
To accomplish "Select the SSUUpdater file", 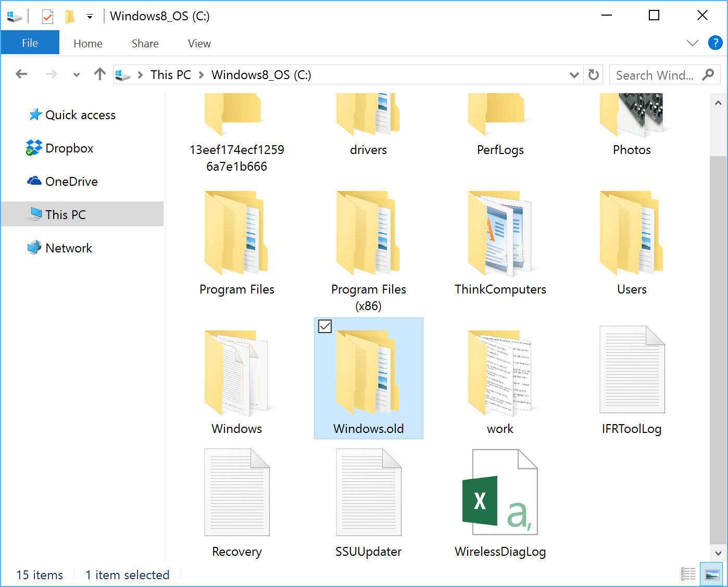I will (x=368, y=504).
